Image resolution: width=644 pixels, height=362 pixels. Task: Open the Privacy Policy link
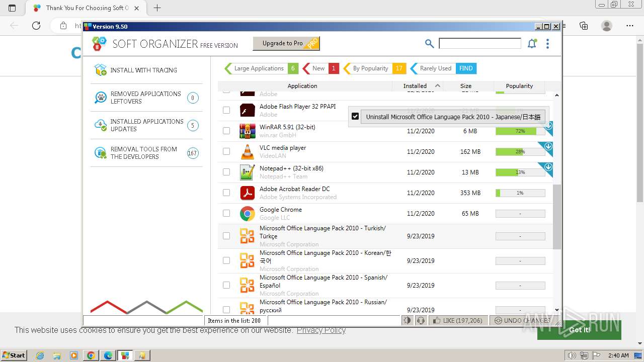pyautogui.click(x=321, y=330)
